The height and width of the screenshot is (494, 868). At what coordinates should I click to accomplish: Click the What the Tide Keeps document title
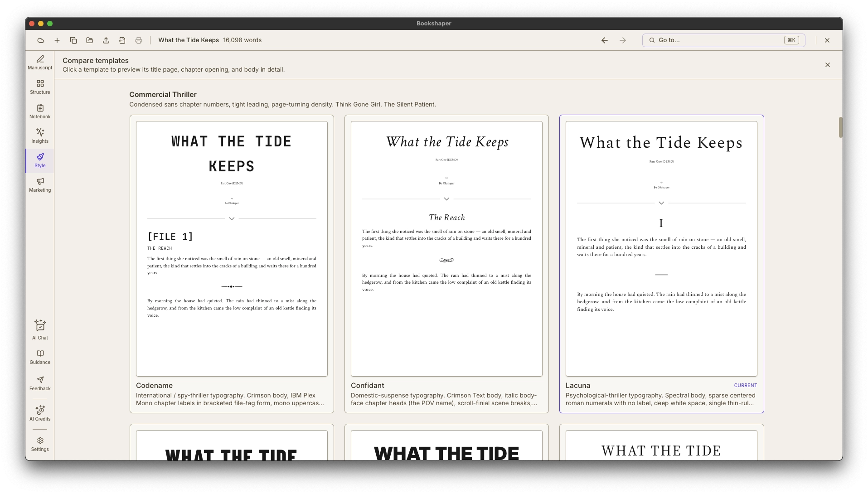(x=189, y=40)
